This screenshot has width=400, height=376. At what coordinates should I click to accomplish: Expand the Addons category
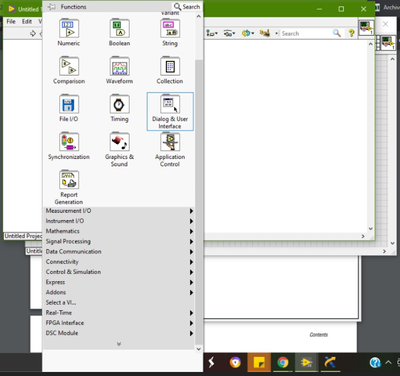tap(119, 292)
